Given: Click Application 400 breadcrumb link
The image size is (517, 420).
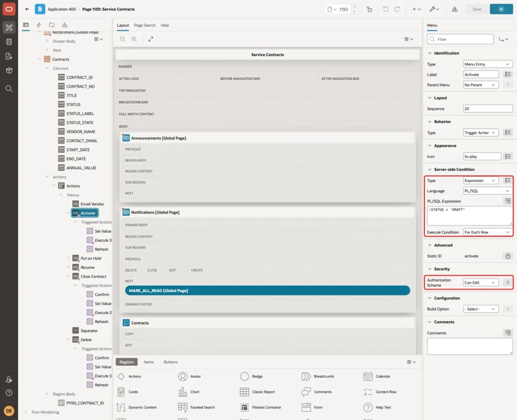Looking at the screenshot, I should click(x=62, y=9).
